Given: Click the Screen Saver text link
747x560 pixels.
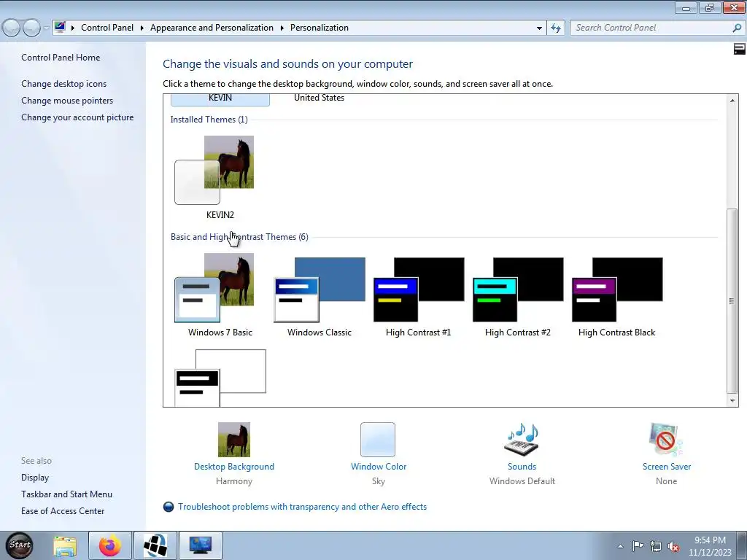Looking at the screenshot, I should (x=667, y=467).
